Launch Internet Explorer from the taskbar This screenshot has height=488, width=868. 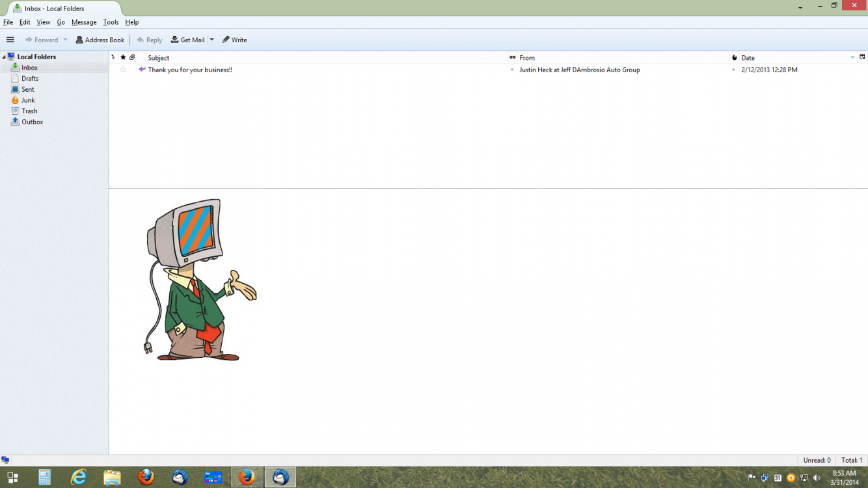pos(79,477)
